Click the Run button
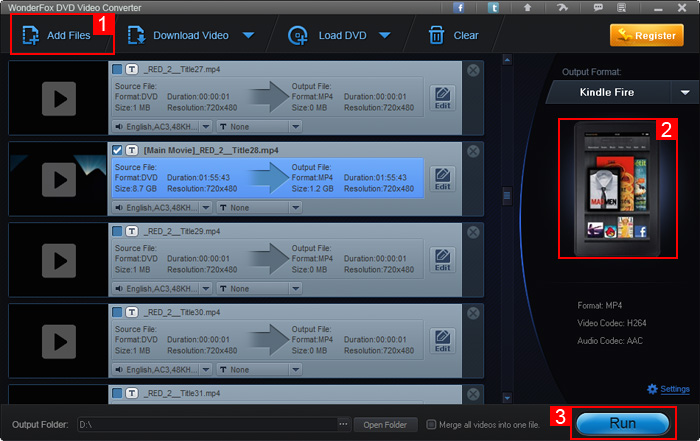The width and height of the screenshot is (700, 441). click(623, 423)
